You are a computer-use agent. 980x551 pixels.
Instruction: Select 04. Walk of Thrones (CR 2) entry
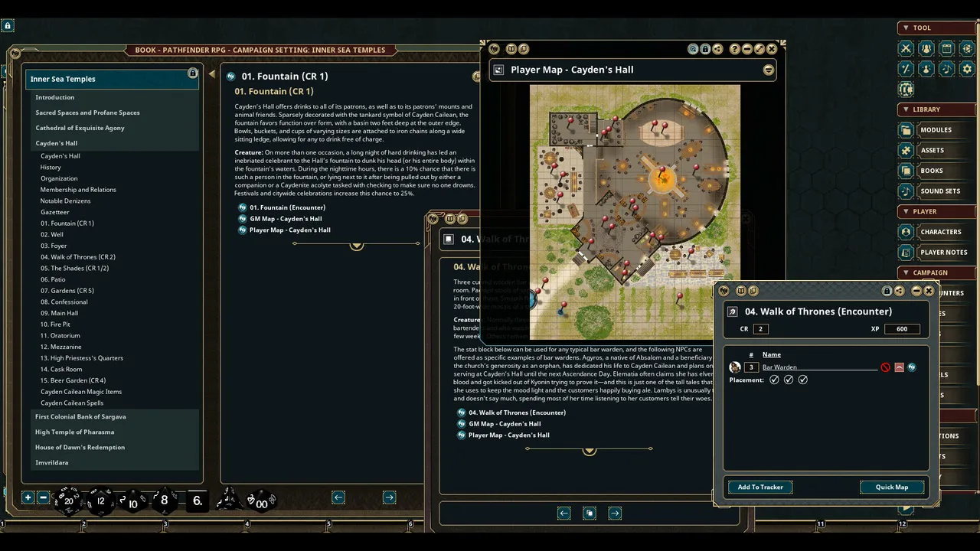click(x=78, y=257)
